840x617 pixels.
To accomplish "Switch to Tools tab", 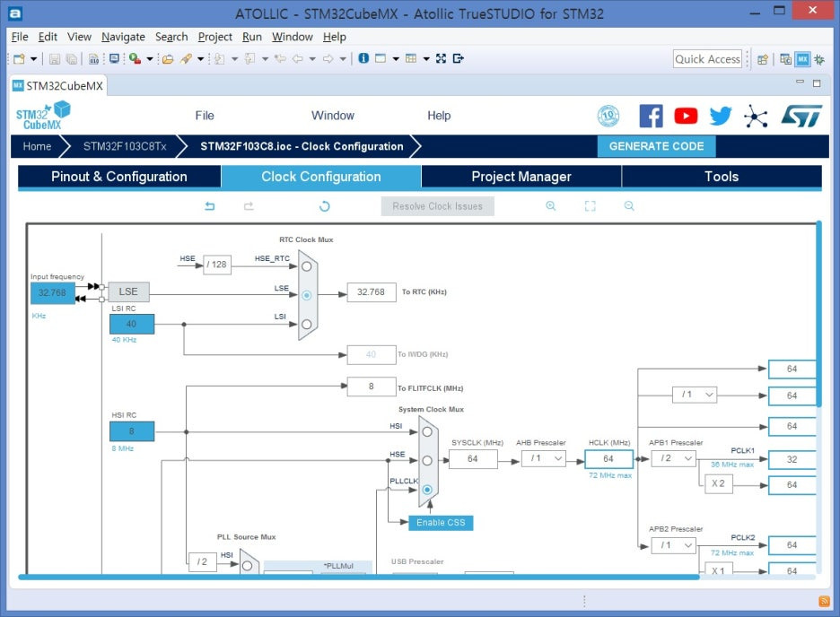I will click(722, 177).
